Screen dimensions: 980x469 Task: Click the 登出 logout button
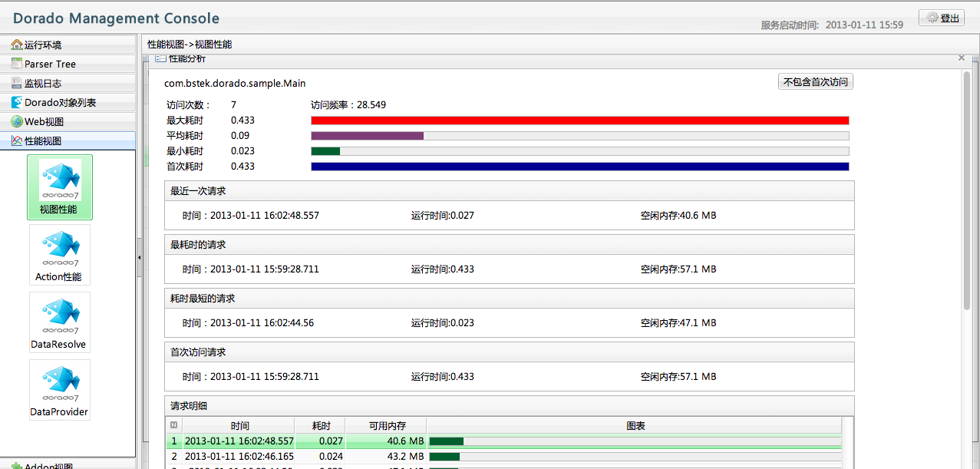coord(941,18)
